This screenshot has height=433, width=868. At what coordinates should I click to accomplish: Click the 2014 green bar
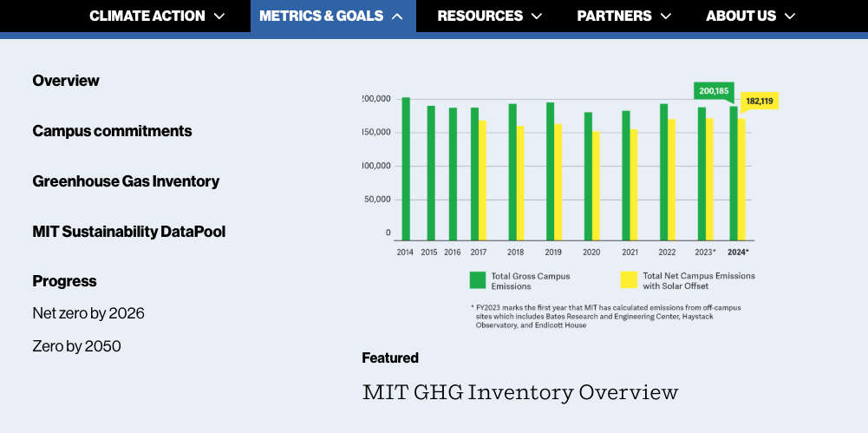pyautogui.click(x=406, y=169)
